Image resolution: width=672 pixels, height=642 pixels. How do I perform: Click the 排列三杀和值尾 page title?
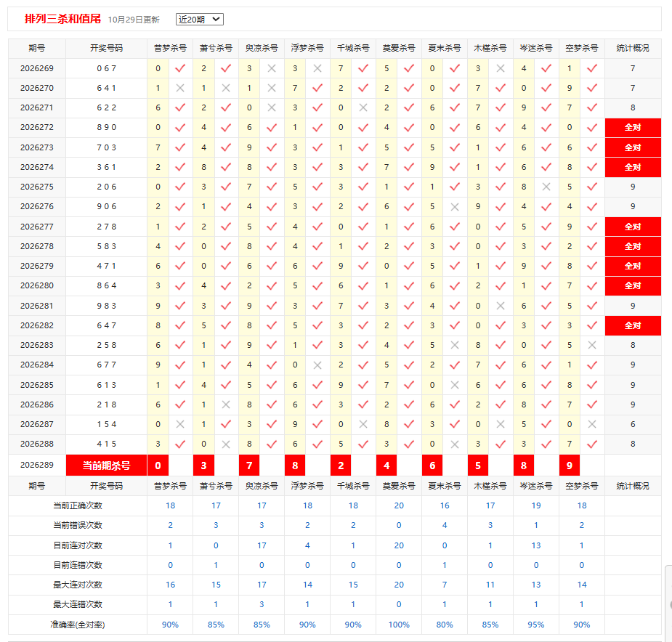(x=62, y=19)
